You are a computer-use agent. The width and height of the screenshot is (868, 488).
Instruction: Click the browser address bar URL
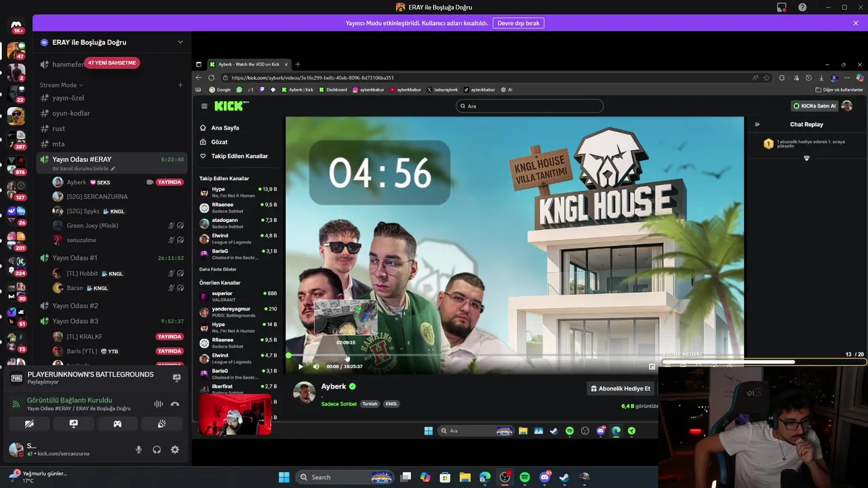coord(312,77)
